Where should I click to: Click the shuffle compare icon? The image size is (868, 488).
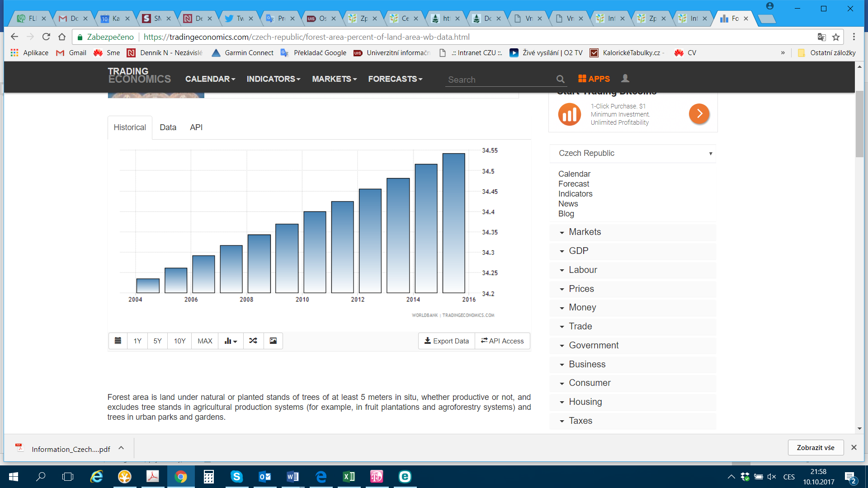pos(253,341)
